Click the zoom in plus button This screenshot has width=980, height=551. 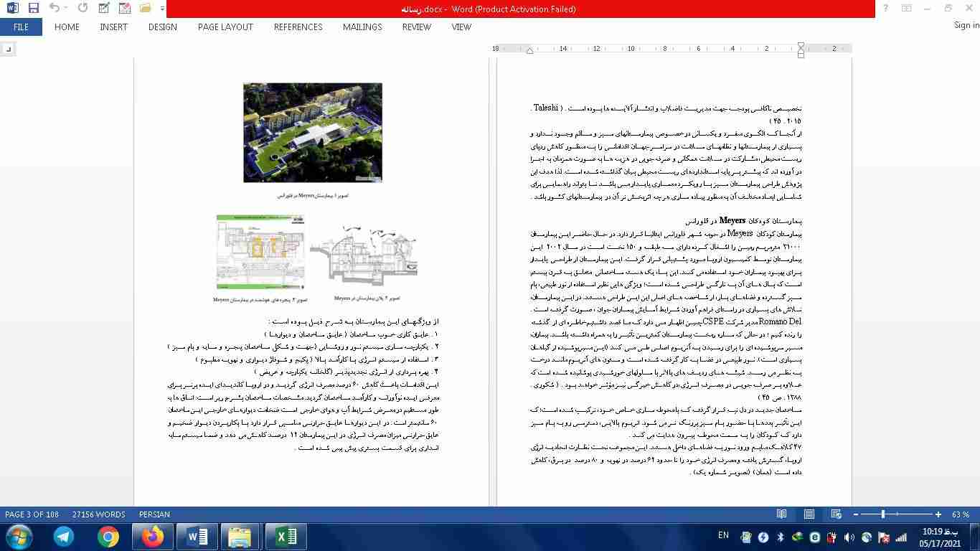tap(938, 514)
